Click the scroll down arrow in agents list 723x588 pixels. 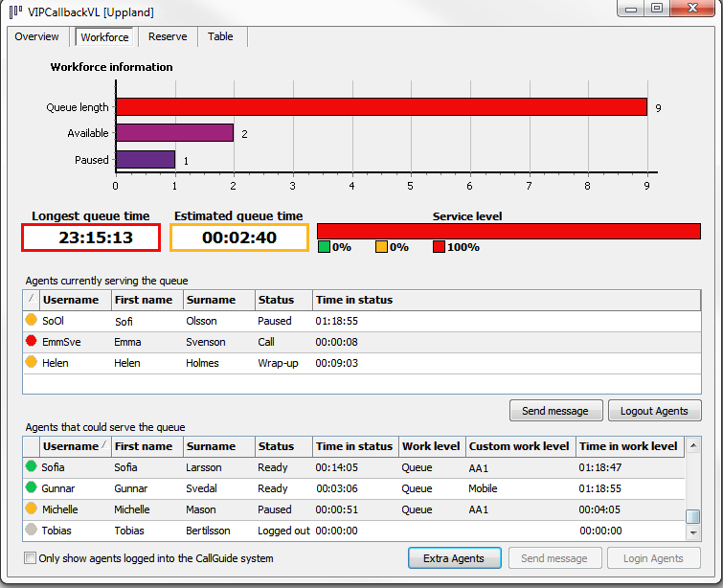[x=693, y=532]
